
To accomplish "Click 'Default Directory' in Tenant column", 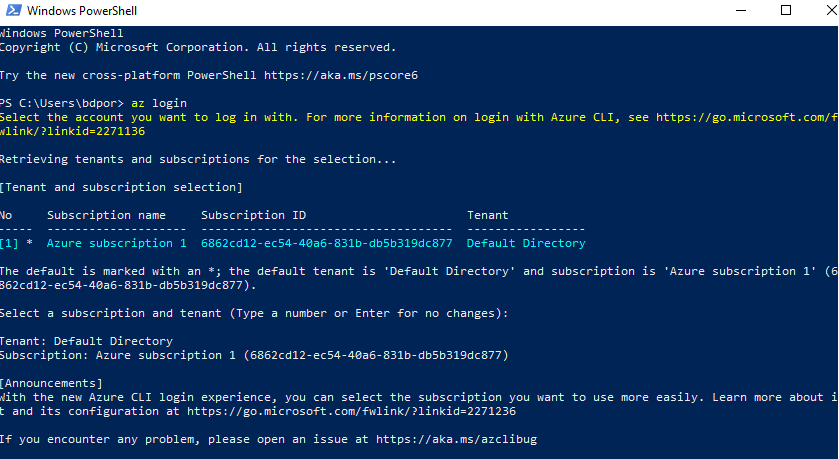I will point(526,243).
